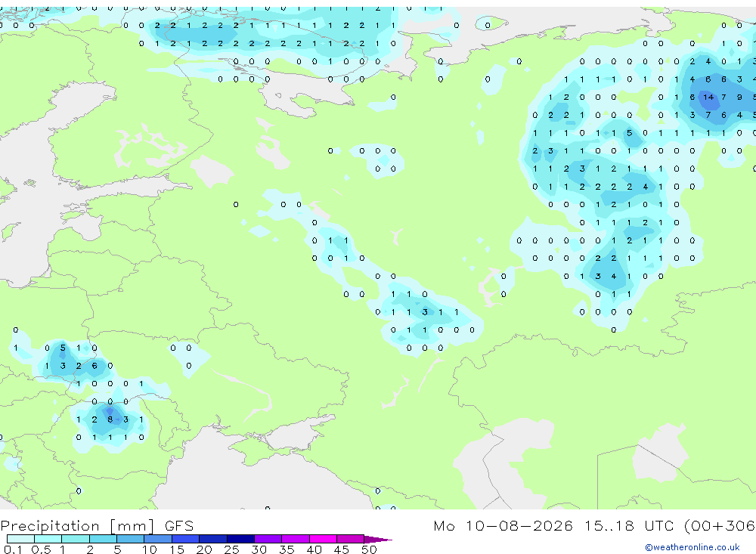Click the '10' legend label
Viewport: 756px width, 554px height.
click(149, 549)
